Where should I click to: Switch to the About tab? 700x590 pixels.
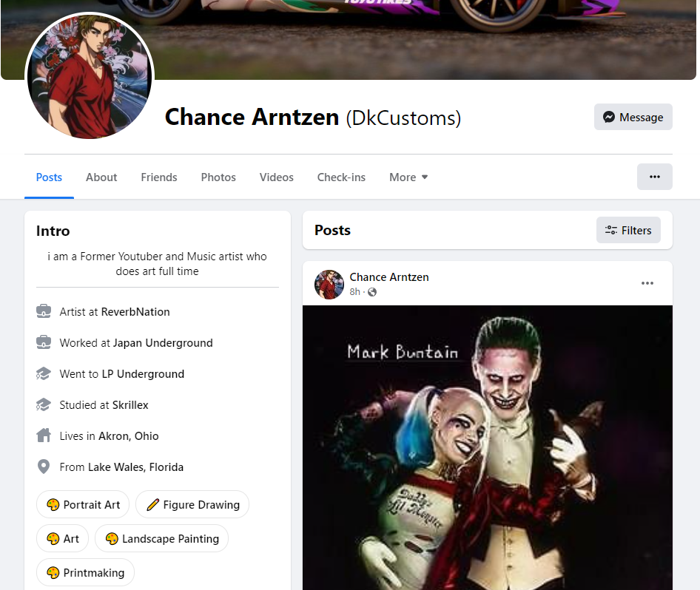tap(101, 177)
